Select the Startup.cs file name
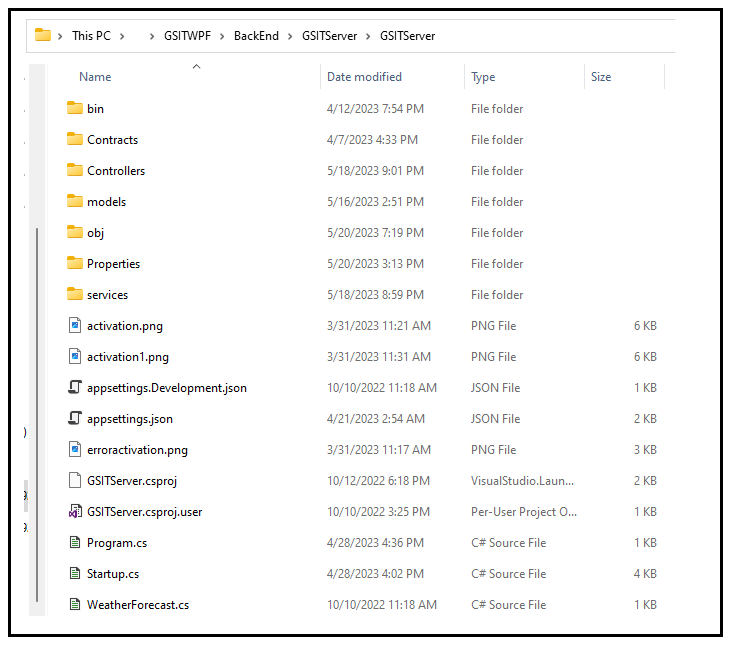 click(x=113, y=574)
